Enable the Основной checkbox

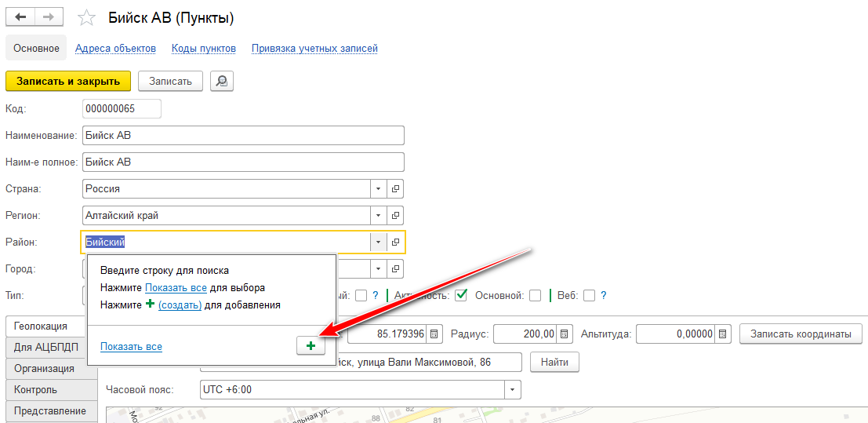click(x=535, y=296)
